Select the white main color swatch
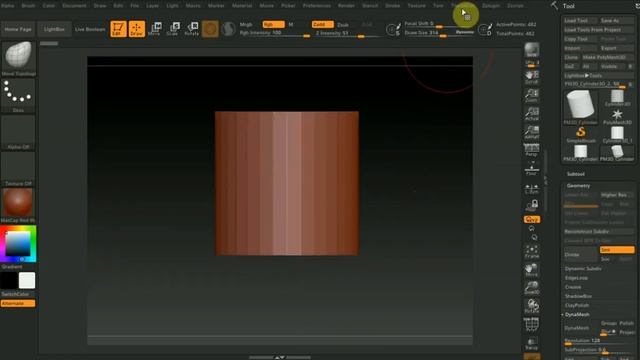 coord(27,280)
